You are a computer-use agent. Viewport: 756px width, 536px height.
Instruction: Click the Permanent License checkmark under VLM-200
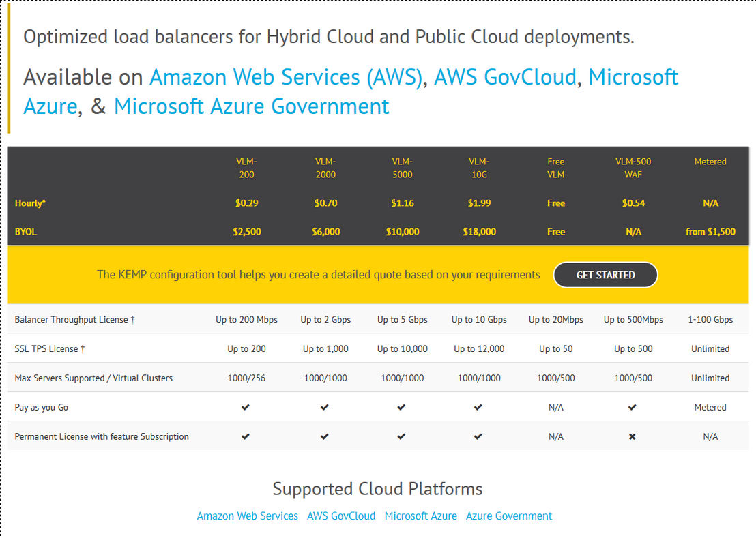click(x=246, y=436)
